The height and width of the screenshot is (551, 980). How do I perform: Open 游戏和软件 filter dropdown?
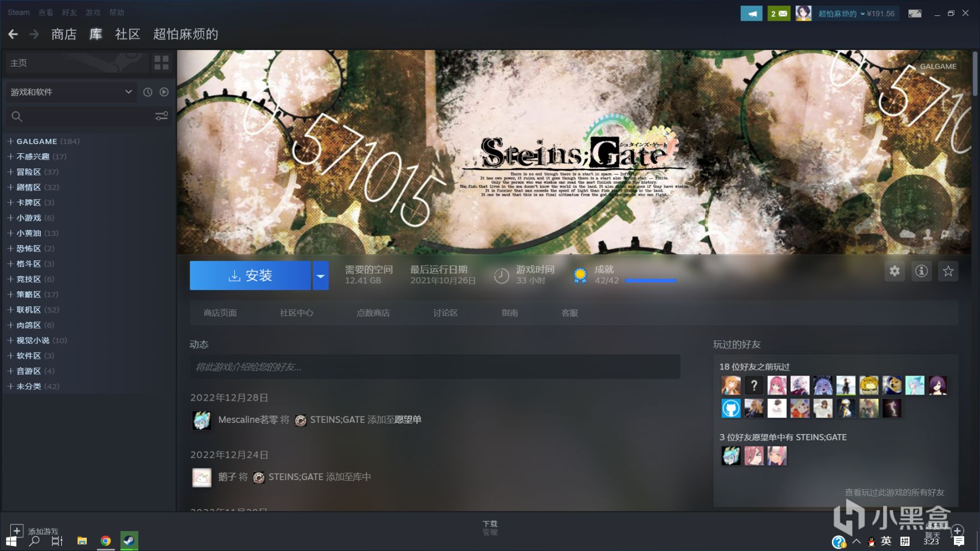[71, 92]
